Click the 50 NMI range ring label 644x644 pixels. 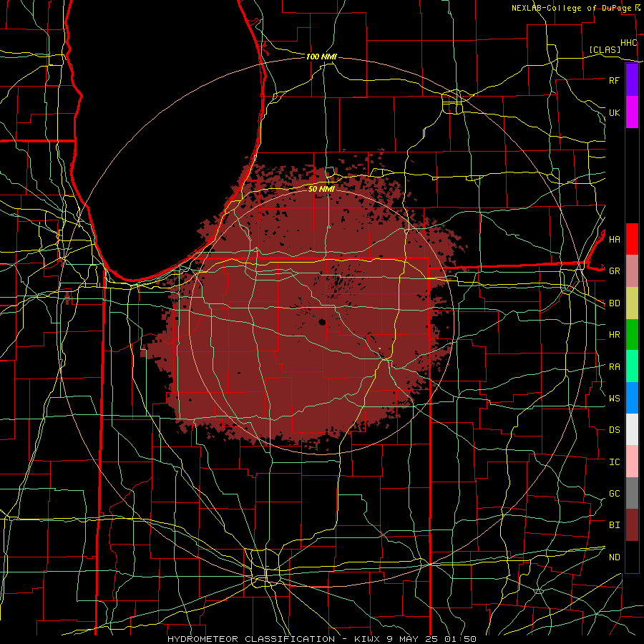(x=321, y=189)
